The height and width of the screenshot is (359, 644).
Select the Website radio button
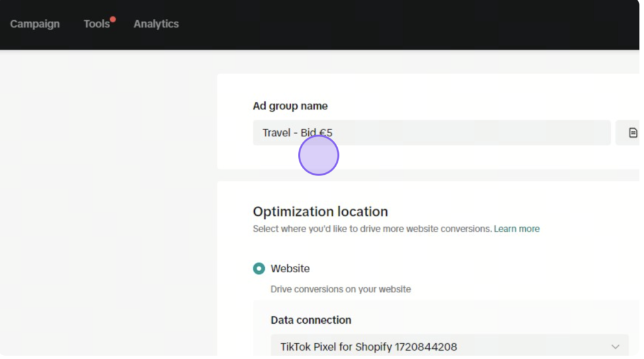point(258,268)
